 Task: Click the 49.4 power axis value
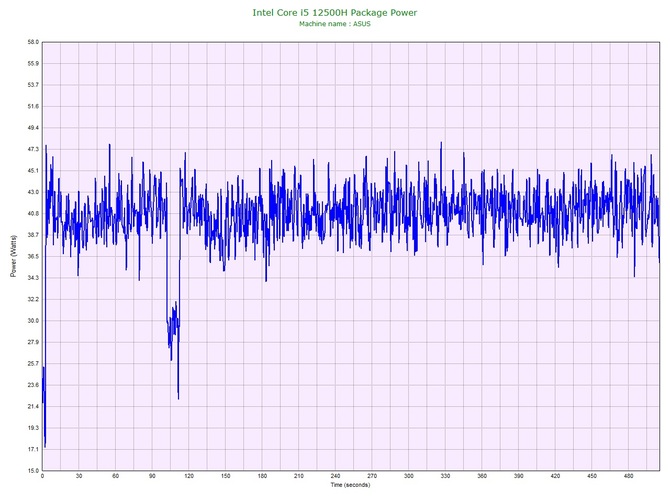click(x=33, y=128)
